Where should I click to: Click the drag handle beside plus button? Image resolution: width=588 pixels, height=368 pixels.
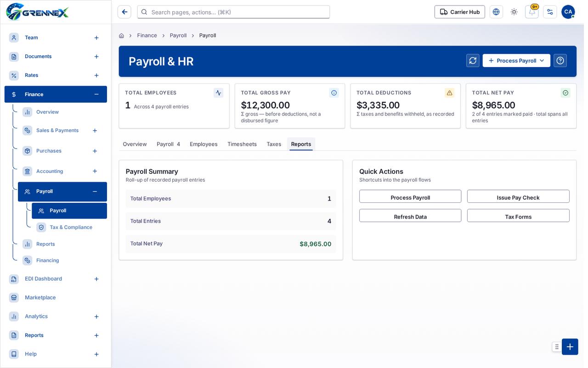coord(557,347)
